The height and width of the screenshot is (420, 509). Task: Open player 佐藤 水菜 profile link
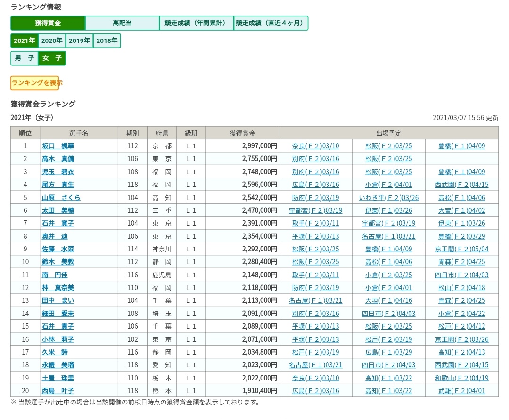pos(58,249)
